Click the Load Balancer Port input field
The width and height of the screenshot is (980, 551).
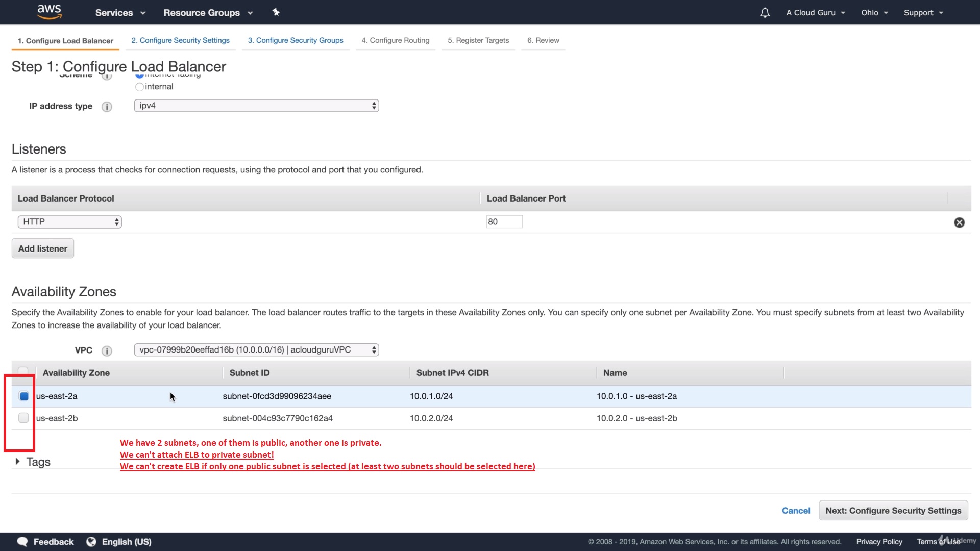tap(504, 222)
